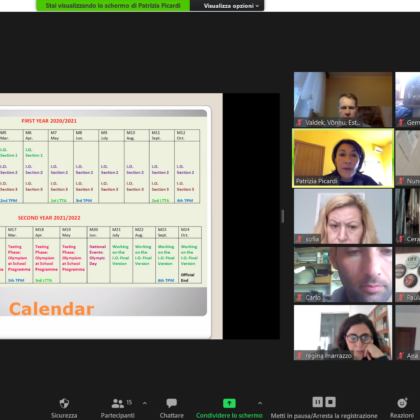
Task: Stop the recording with stop icon
Action: pos(330,402)
